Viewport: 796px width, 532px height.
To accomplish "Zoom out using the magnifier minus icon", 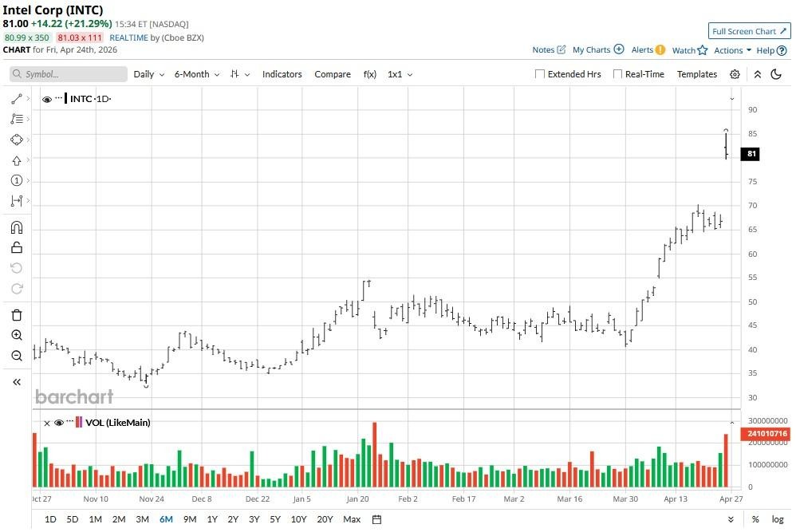I will point(17,356).
